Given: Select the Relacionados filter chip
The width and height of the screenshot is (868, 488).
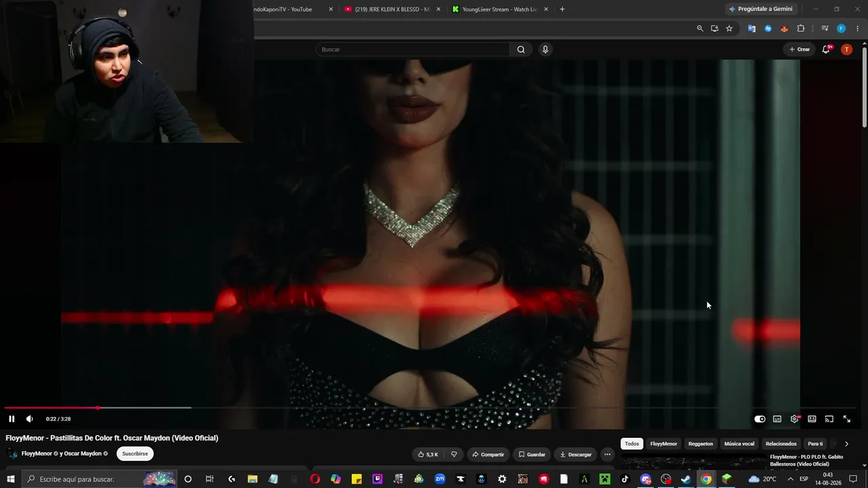Looking at the screenshot, I should (x=781, y=444).
